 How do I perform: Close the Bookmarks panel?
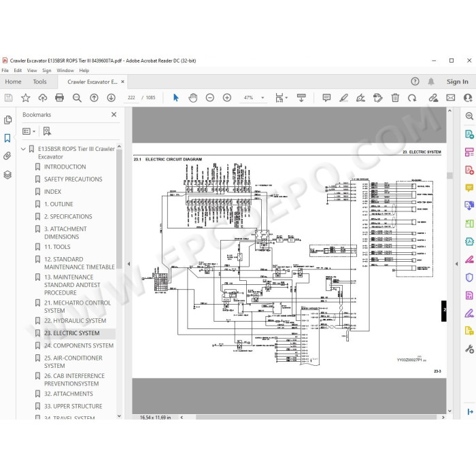pyautogui.click(x=114, y=114)
